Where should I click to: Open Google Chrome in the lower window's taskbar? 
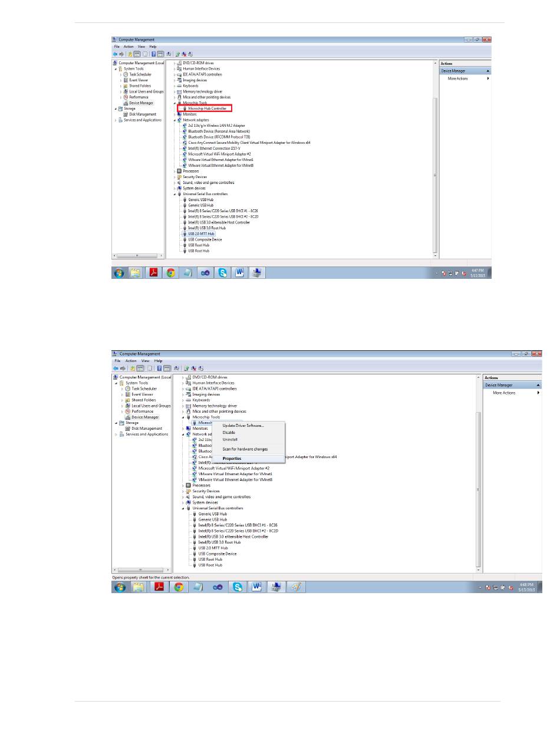[178, 587]
